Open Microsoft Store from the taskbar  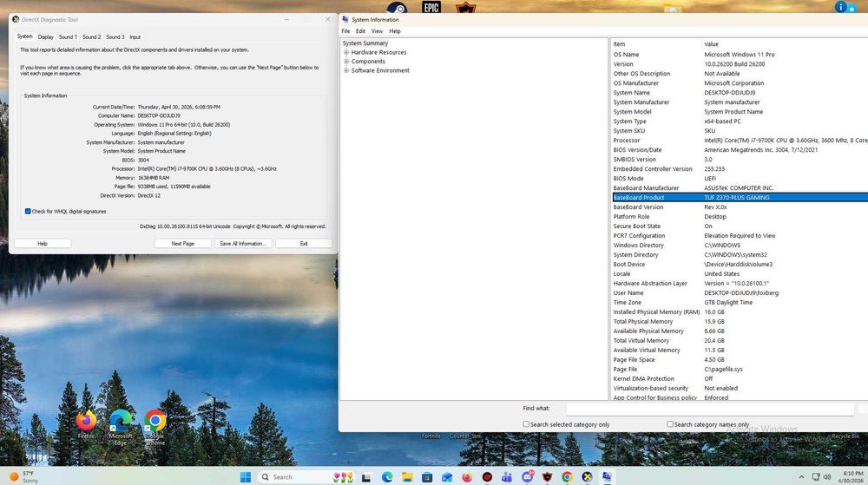427,476
